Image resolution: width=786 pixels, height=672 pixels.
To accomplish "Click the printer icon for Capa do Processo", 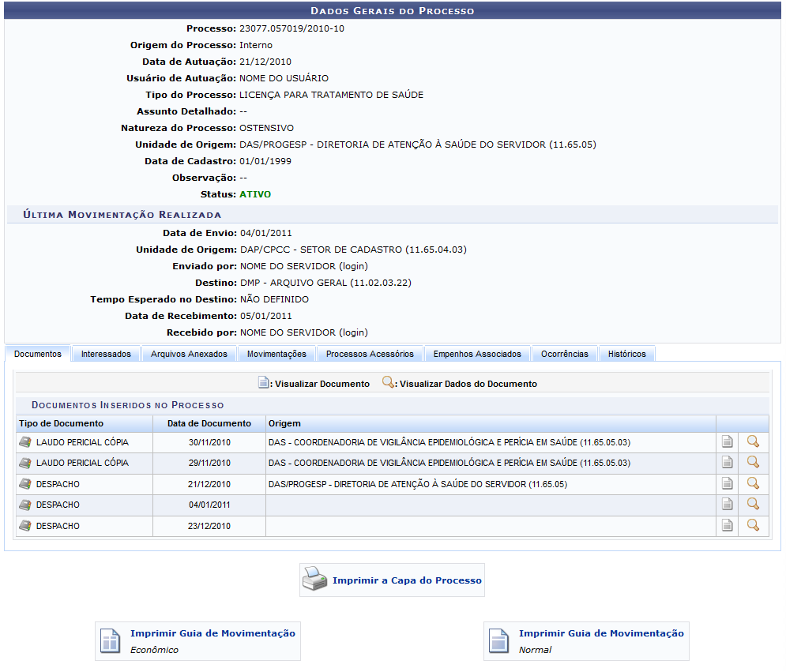I will (x=315, y=579).
